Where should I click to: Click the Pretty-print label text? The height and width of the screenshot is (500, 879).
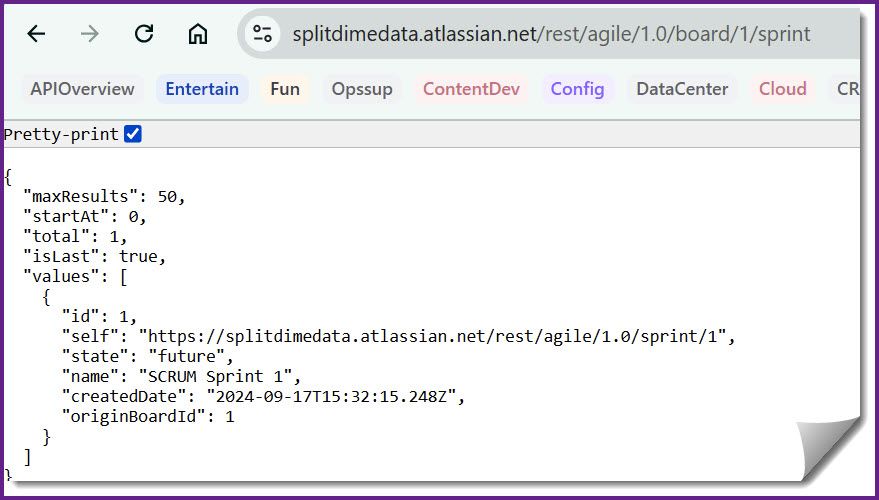tap(61, 135)
